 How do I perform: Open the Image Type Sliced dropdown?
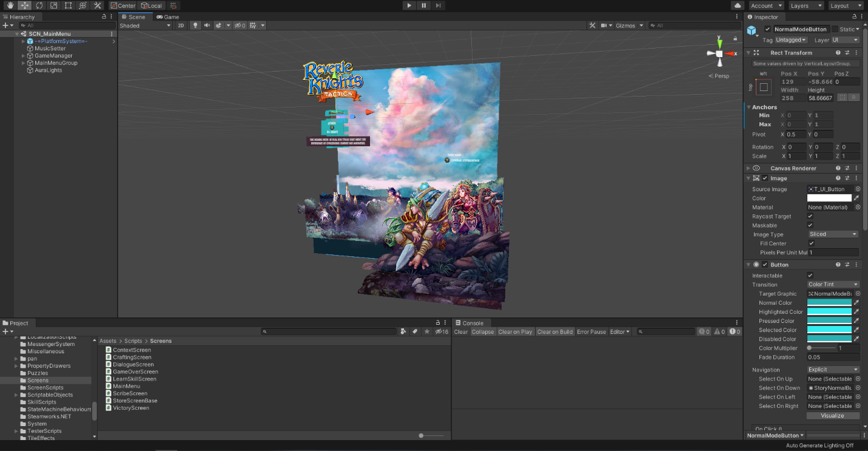coord(833,234)
